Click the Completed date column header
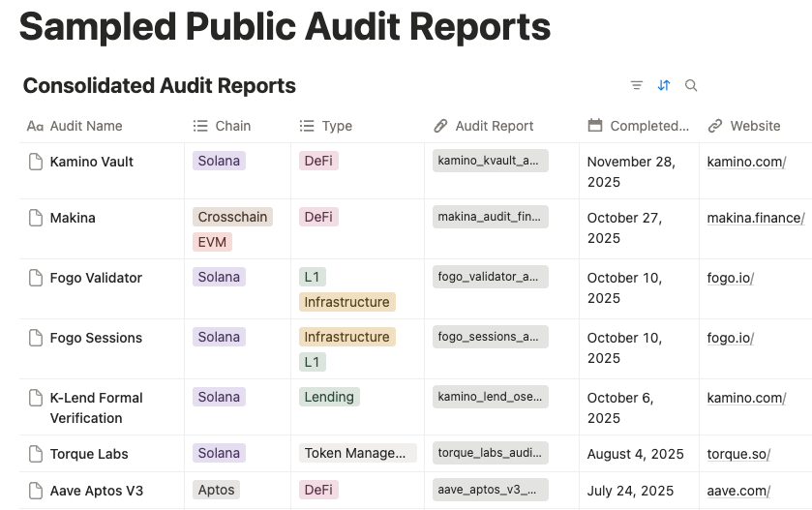This screenshot has height=510, width=812. (x=639, y=126)
